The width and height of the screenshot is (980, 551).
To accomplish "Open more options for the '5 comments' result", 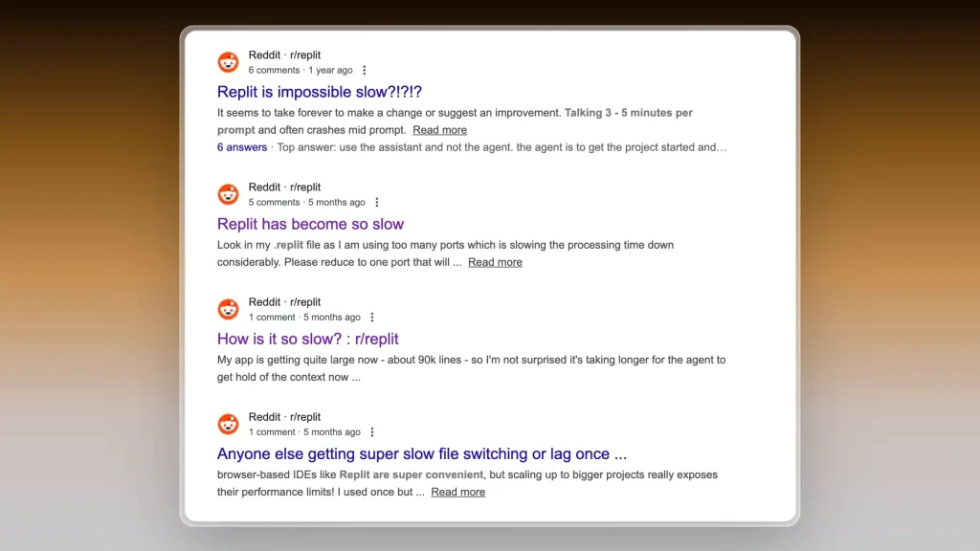I will coord(377,203).
